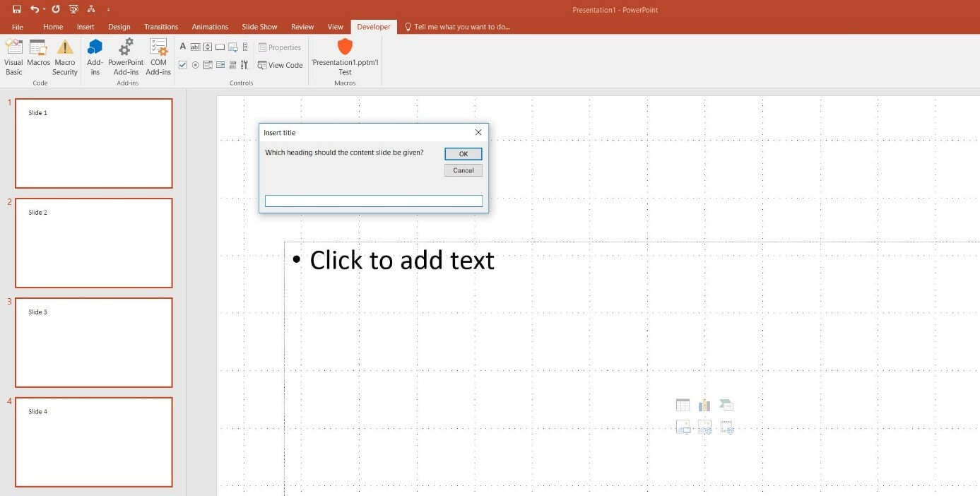Viewport: 980px width, 496px height.
Task: Select the Slide 2 thumbnail
Action: tap(94, 243)
